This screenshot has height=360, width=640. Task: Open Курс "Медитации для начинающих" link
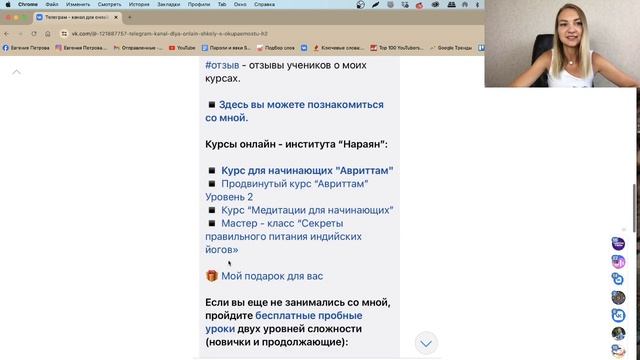307,210
